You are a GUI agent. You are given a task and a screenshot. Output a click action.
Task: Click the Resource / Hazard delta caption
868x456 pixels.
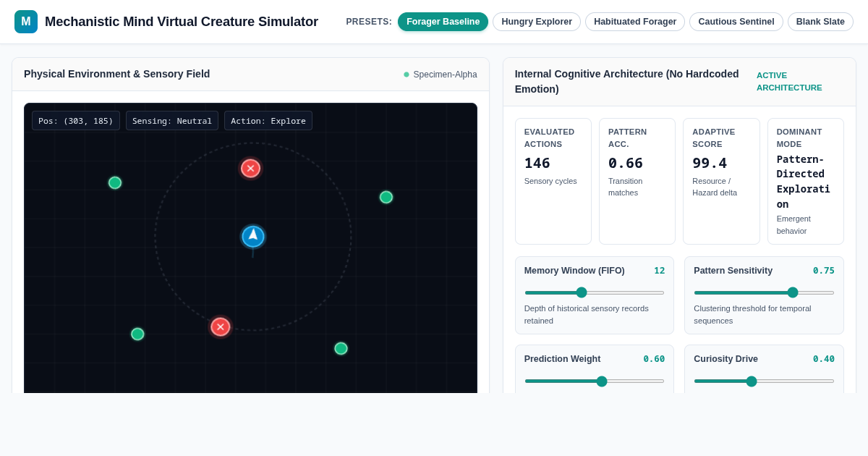(715, 187)
